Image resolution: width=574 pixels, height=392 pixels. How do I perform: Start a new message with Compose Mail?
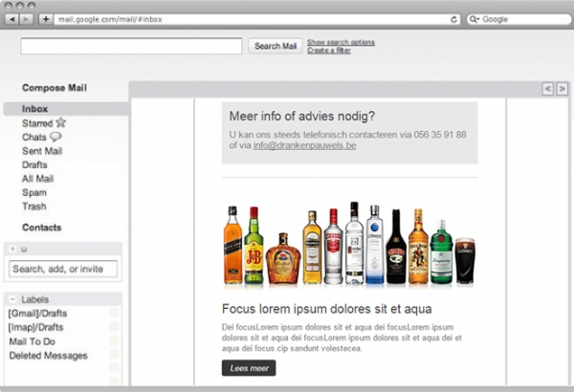pyautogui.click(x=55, y=87)
